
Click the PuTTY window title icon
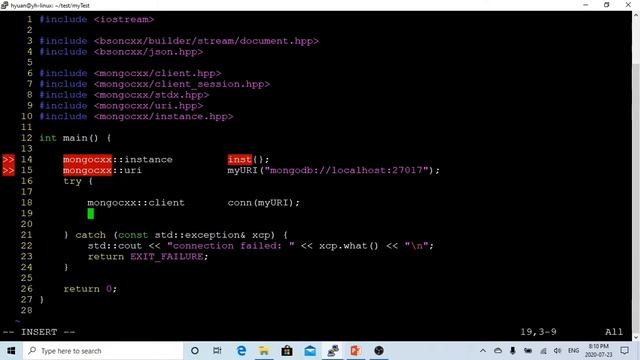click(4, 5)
